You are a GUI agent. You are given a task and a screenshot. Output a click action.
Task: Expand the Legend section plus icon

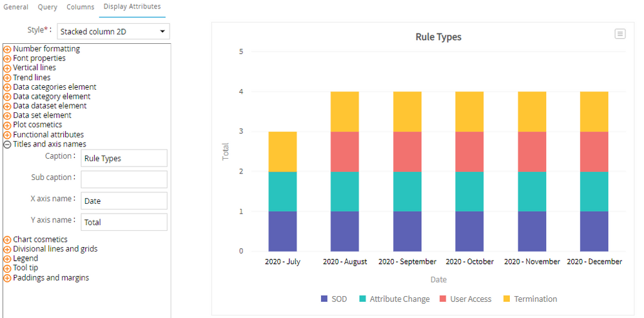[x=8, y=259]
